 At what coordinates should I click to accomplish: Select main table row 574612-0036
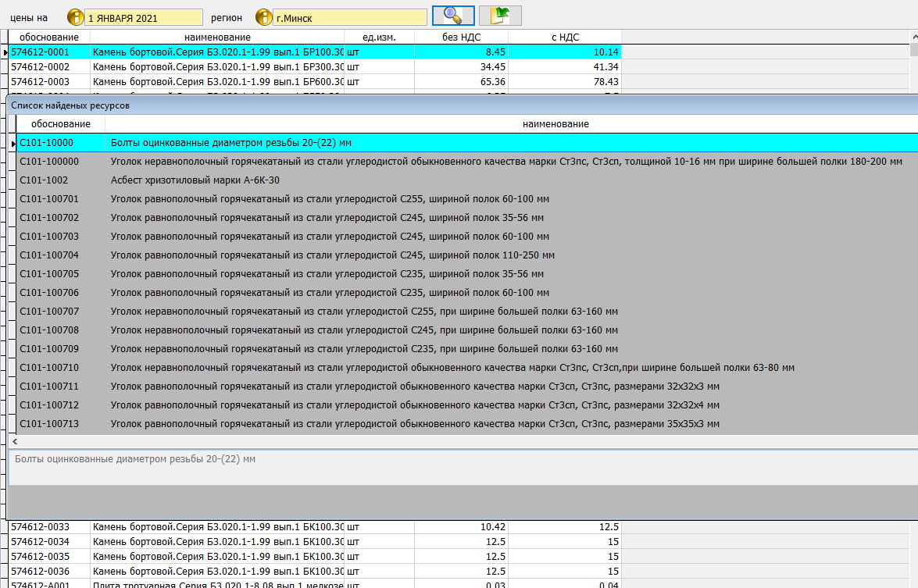point(315,572)
